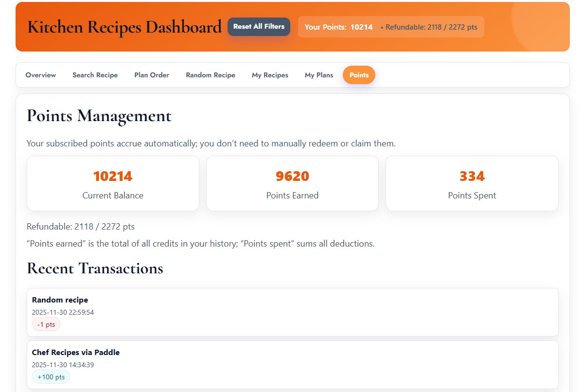Click the Points Earned card showing 9620

tap(292, 183)
